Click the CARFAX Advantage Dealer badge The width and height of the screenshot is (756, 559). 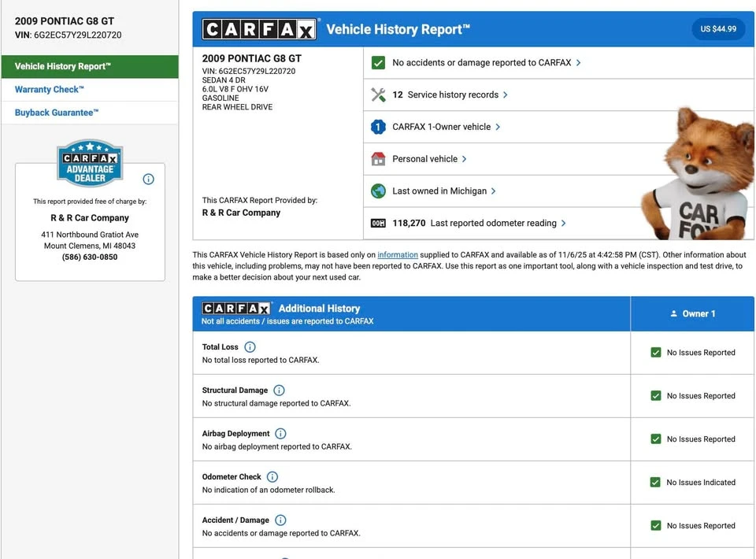(x=90, y=163)
